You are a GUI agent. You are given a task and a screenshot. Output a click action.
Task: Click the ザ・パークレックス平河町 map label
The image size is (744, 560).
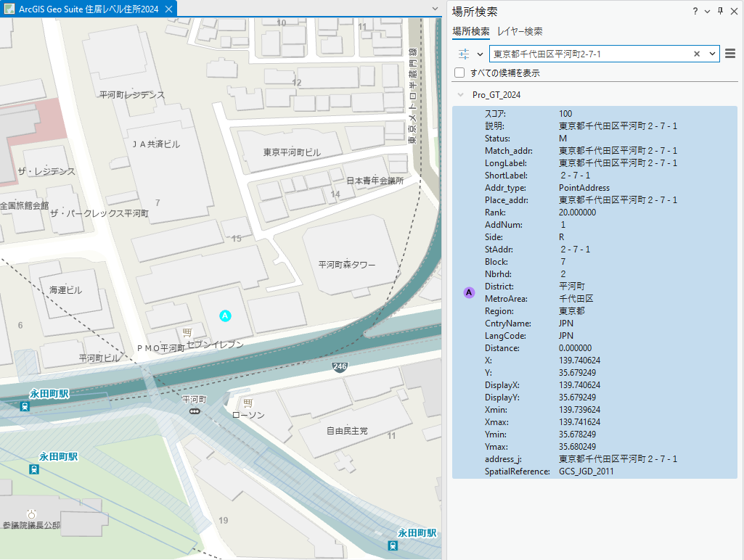pyautogui.click(x=99, y=213)
